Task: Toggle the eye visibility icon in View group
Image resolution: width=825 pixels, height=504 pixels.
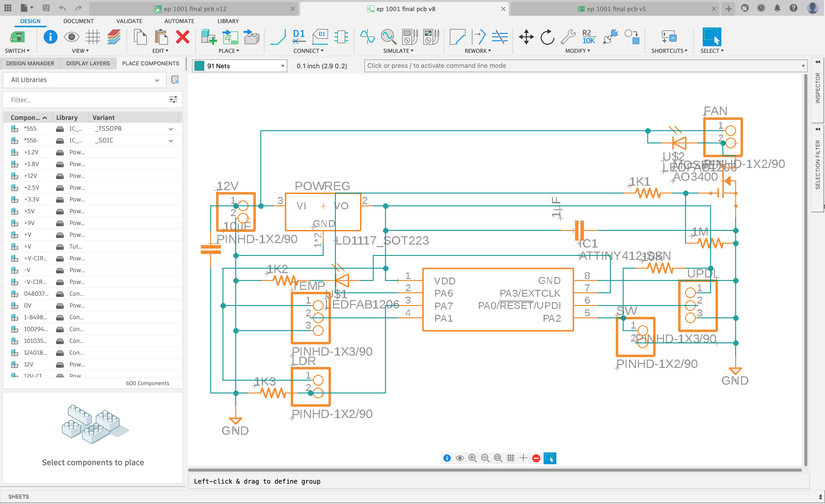Action: 71,37
